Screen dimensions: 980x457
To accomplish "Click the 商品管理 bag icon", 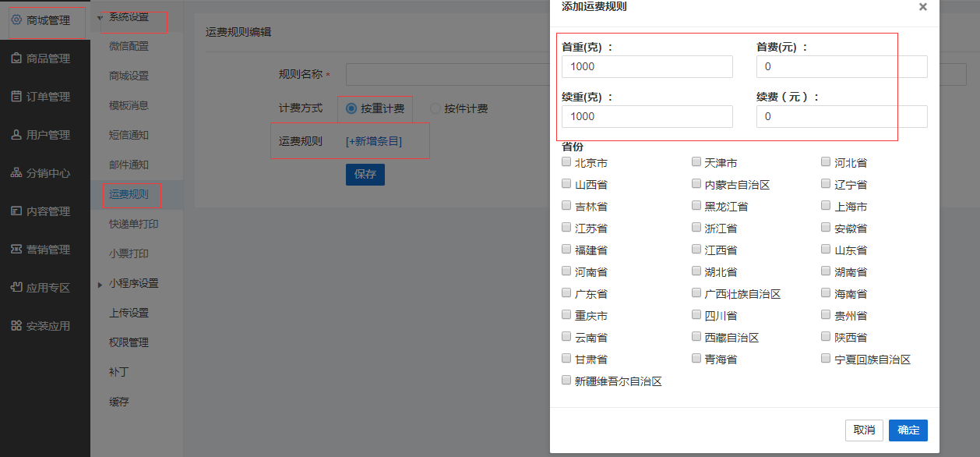I will click(x=16, y=58).
